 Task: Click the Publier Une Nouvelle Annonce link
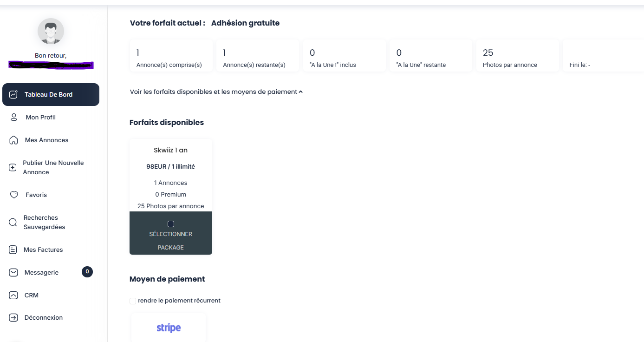tap(53, 168)
